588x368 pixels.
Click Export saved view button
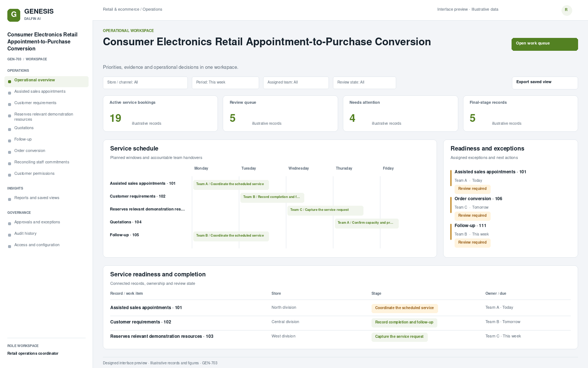(x=545, y=83)
